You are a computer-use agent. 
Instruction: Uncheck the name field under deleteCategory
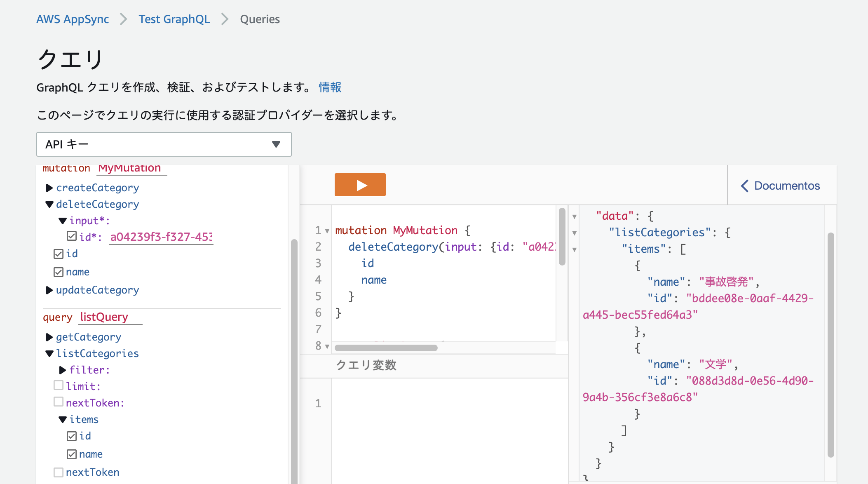(x=59, y=272)
